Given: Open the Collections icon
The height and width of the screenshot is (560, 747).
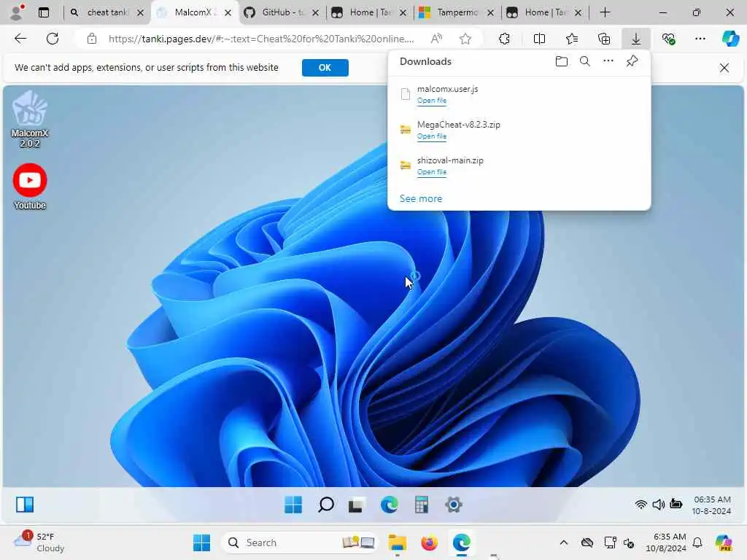Looking at the screenshot, I should pyautogui.click(x=604, y=39).
